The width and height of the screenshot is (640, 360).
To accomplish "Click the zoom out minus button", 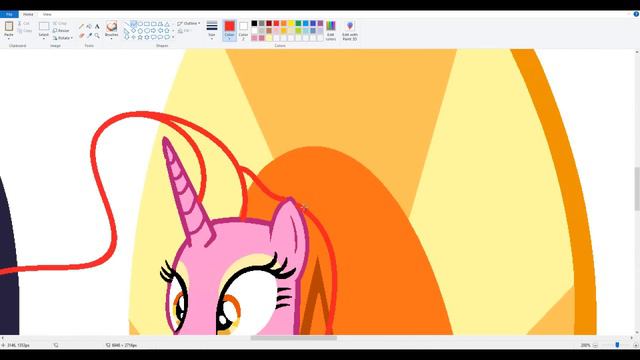I will pyautogui.click(x=595, y=345).
